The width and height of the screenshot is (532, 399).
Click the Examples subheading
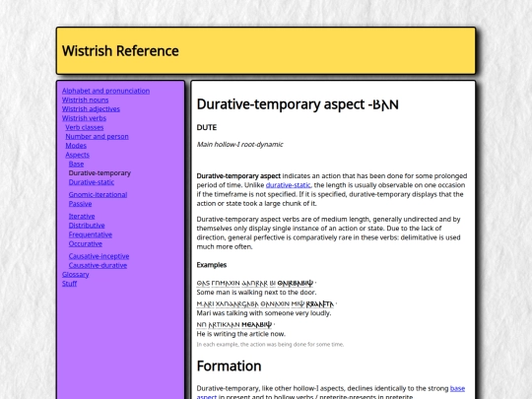pos(212,265)
